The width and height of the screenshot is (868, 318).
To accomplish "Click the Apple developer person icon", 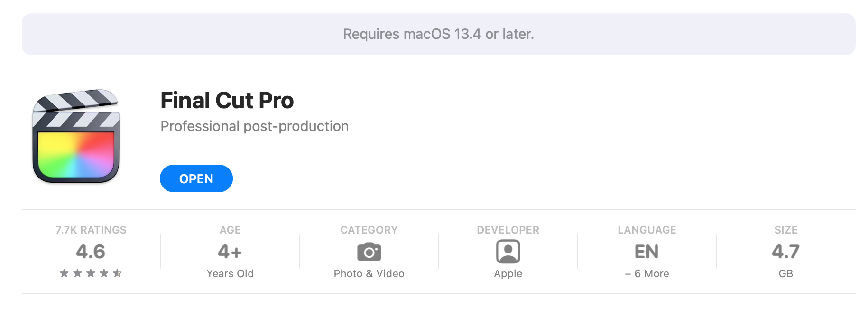I will [508, 252].
